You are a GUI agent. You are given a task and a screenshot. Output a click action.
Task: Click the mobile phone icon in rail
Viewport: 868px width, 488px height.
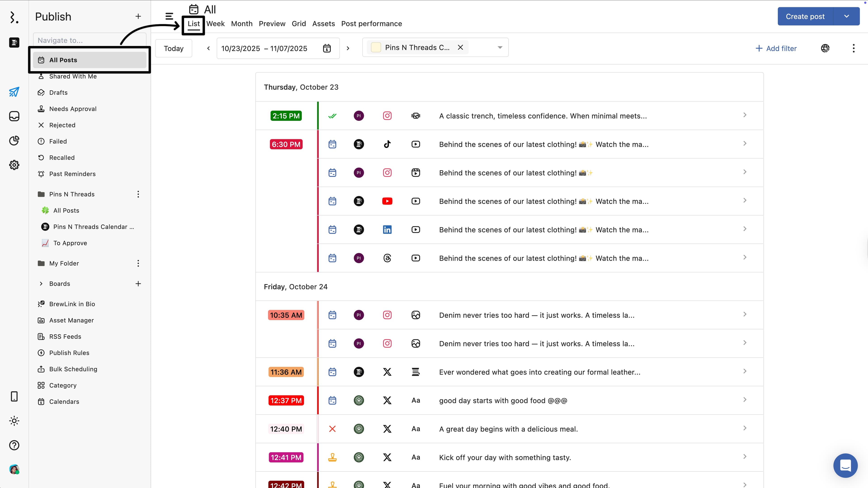[14, 396]
